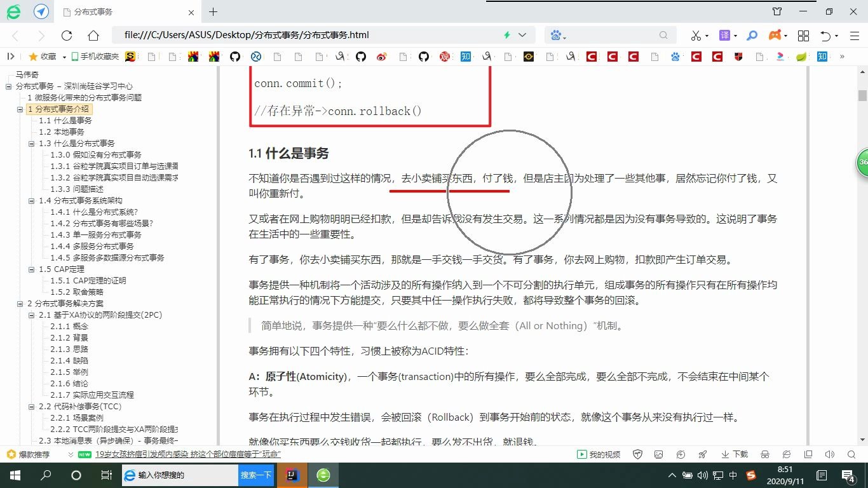Image resolution: width=868 pixels, height=488 pixels.
Task: Collapse the 1 分布式事务介绍 tree node
Action: tap(20, 109)
